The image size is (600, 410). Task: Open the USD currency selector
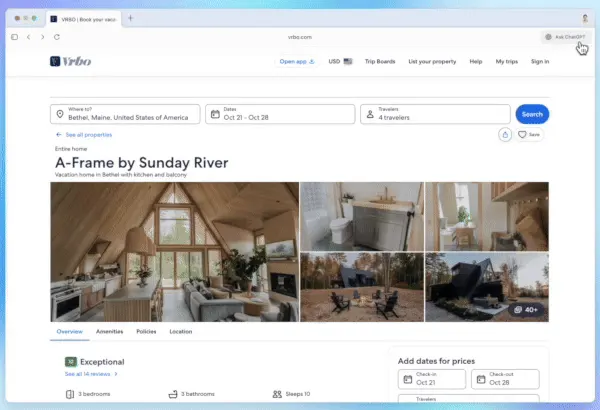[340, 61]
